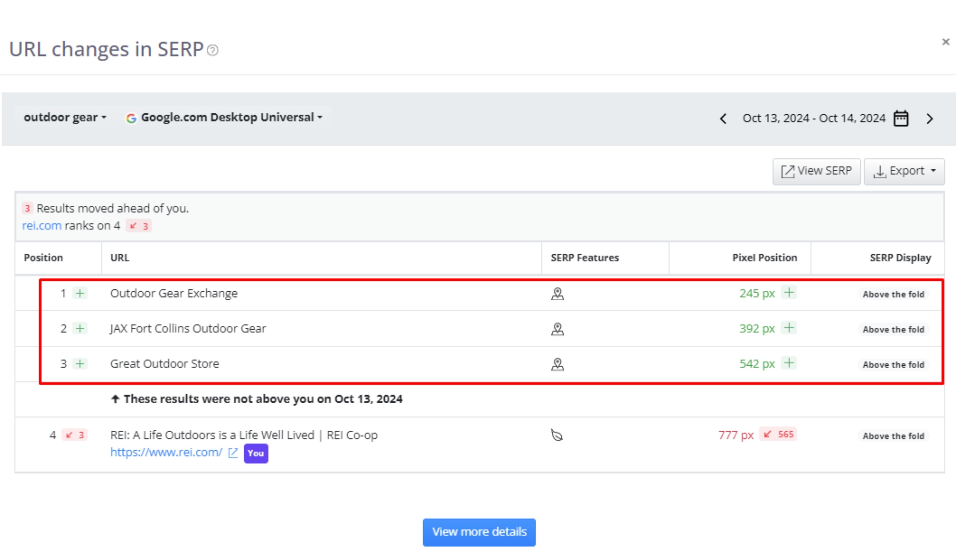Click the purple You badge

click(x=256, y=453)
